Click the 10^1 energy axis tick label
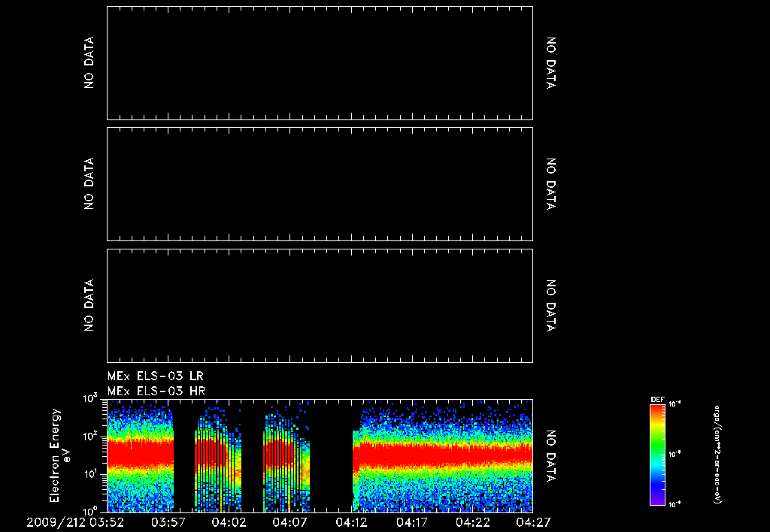Screen dimensions: 770x532 (91, 475)
